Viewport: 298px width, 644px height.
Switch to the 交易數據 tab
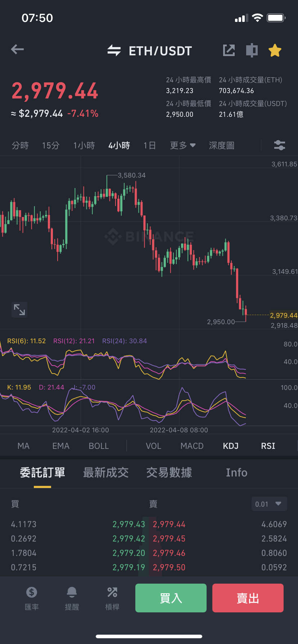pos(169,473)
